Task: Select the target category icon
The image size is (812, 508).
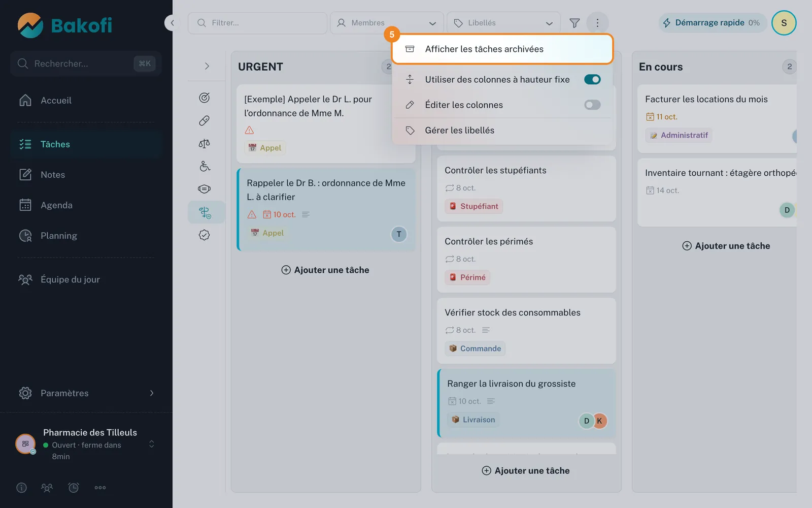Action: (x=205, y=98)
